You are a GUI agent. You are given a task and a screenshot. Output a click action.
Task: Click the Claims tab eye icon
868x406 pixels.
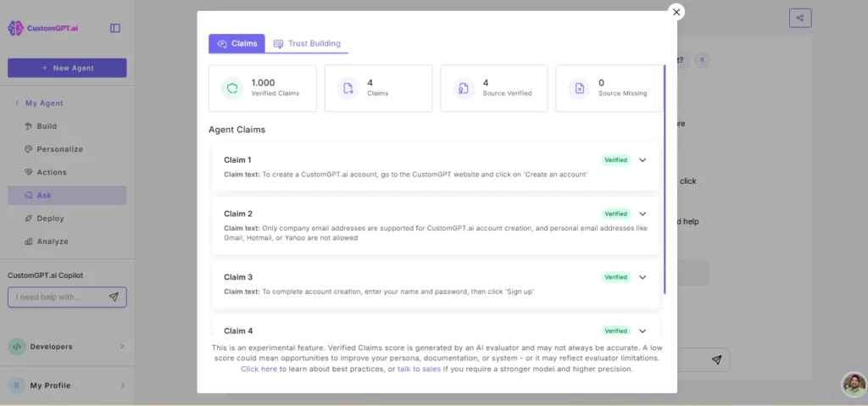coord(222,44)
